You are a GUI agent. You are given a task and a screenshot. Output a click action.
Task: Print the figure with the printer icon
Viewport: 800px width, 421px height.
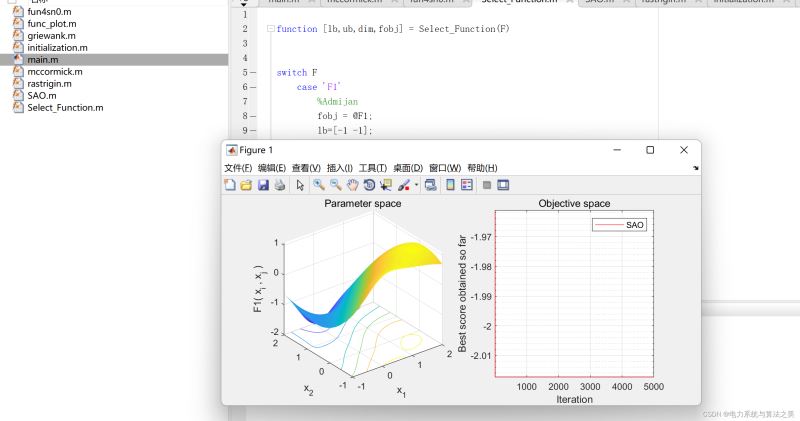279,185
